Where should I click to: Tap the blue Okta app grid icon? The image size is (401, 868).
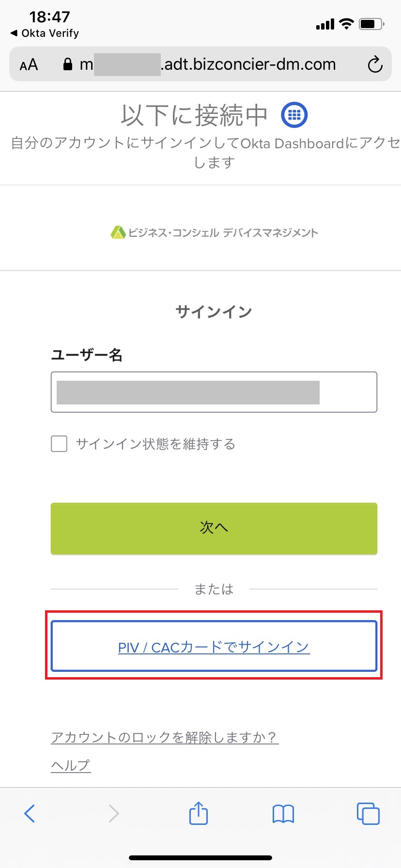pyautogui.click(x=294, y=115)
